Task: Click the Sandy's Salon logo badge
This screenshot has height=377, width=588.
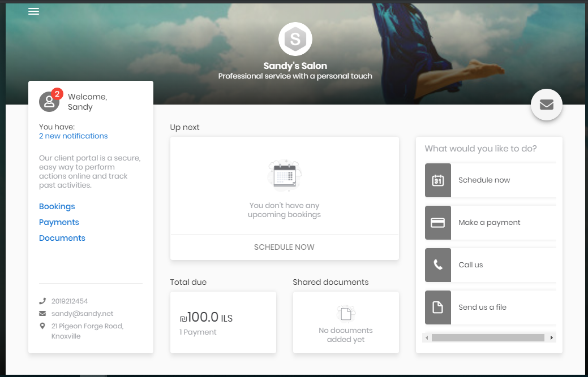Action: (x=295, y=39)
